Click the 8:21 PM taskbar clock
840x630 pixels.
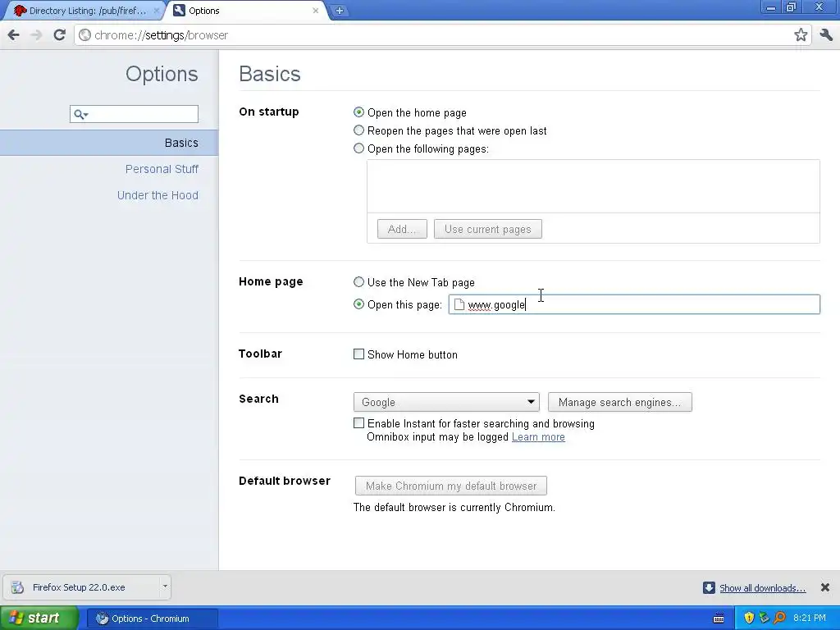click(809, 619)
